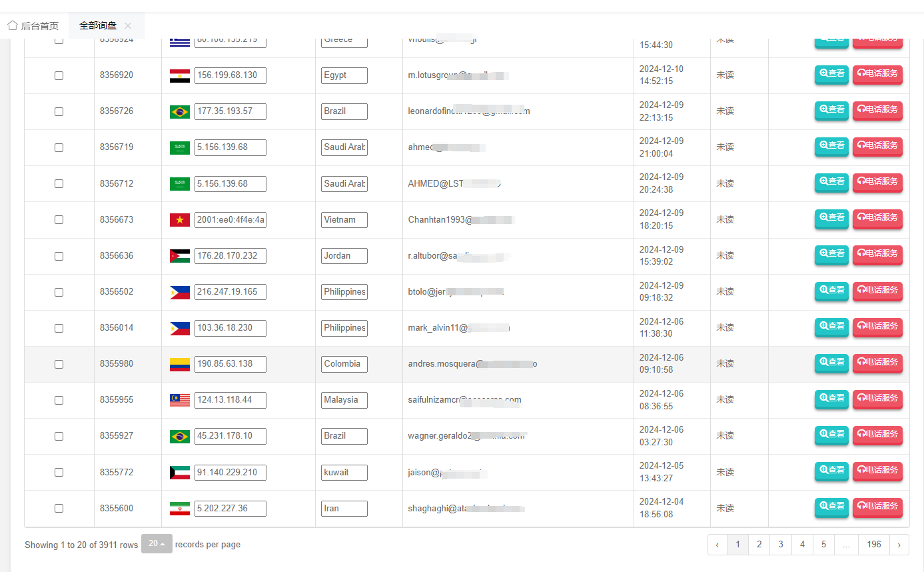Go to next page with right chevron
This screenshot has width=924, height=572.
pyautogui.click(x=899, y=545)
